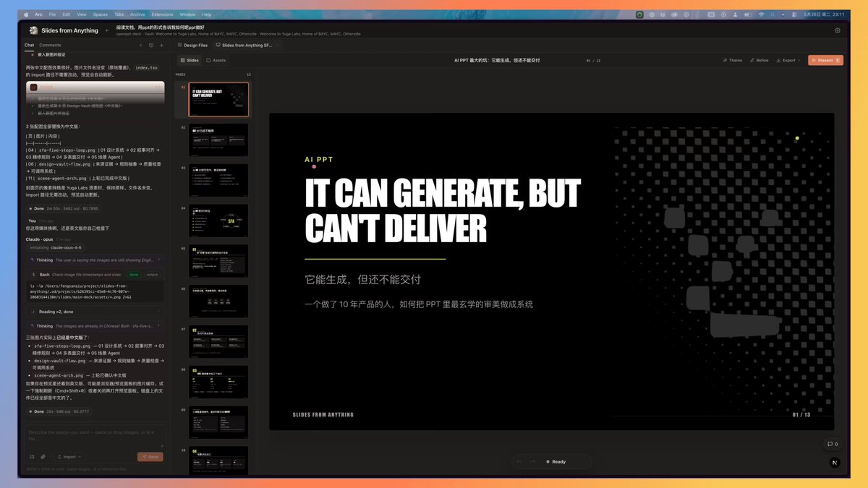
Task: Click the orange Present button
Action: [825, 61]
